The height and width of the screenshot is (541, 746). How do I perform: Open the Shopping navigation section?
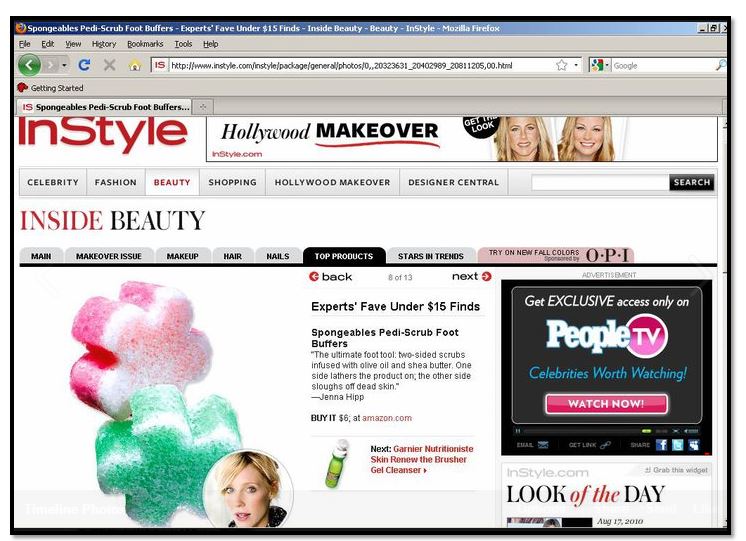pyautogui.click(x=232, y=182)
